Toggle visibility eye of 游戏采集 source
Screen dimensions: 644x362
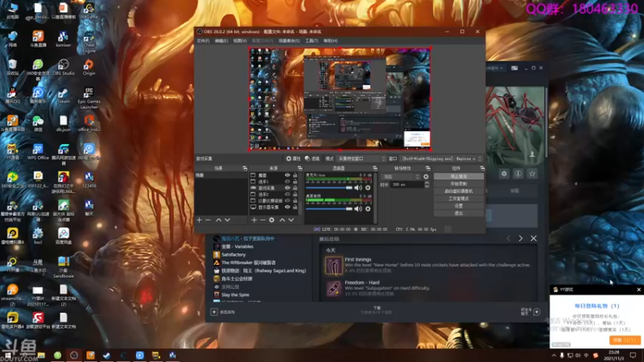point(287,188)
